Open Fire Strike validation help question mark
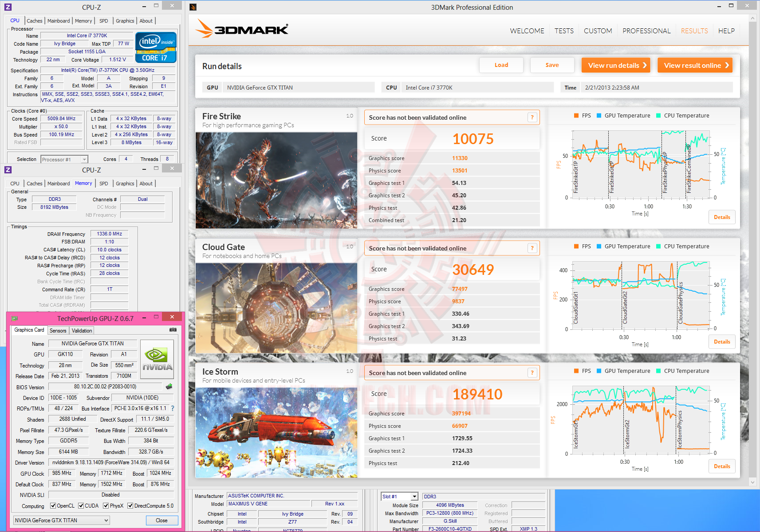Image resolution: width=760 pixels, height=532 pixels. (x=532, y=117)
